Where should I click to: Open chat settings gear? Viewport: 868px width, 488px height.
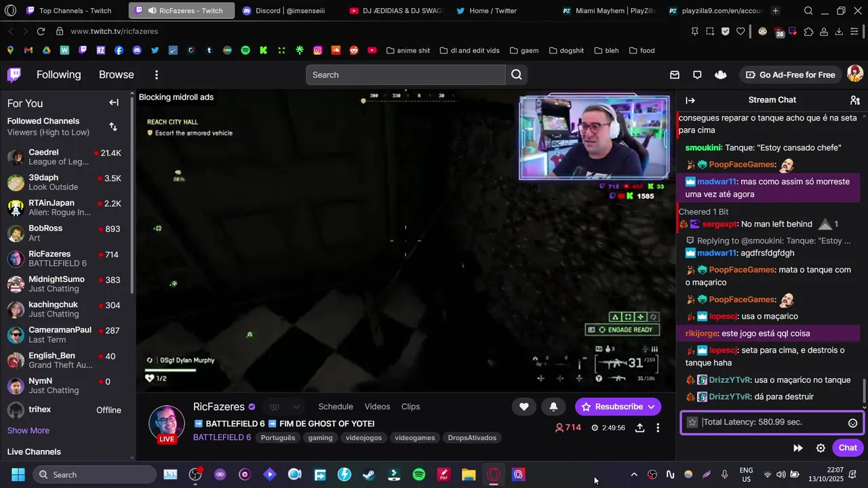[821, 448]
